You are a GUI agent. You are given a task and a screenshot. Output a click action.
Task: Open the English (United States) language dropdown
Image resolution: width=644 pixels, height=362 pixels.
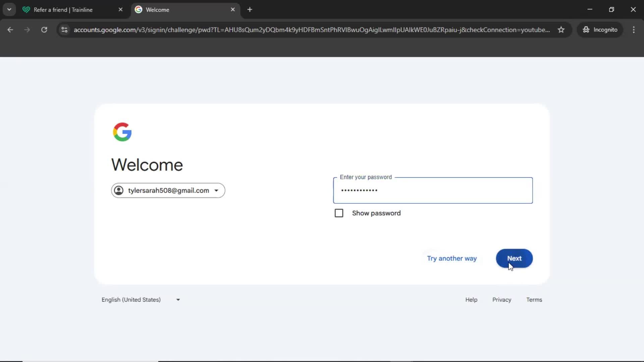coord(177,300)
